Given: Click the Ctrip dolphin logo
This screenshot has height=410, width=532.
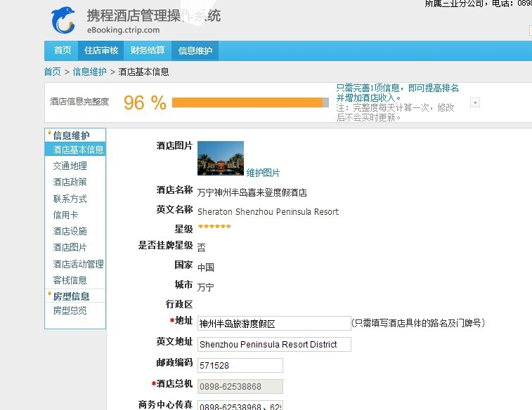Looking at the screenshot, I should (63, 20).
